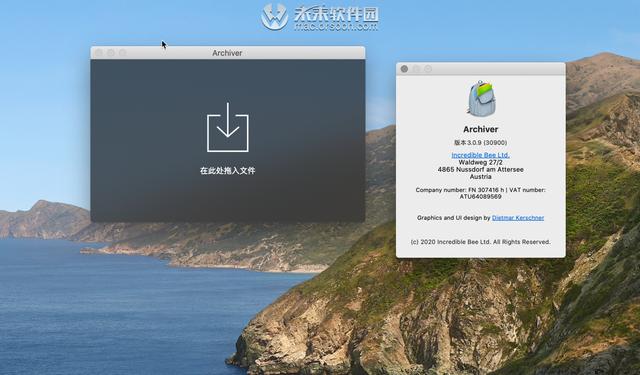Click the address line "Waldweg 27/2"
640x375 pixels.
[480, 162]
